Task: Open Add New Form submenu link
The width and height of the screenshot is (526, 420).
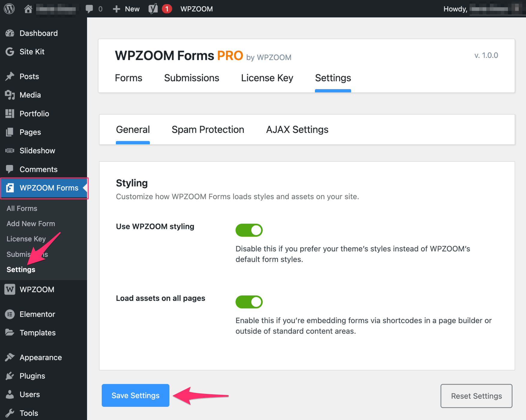Action: [31, 224]
